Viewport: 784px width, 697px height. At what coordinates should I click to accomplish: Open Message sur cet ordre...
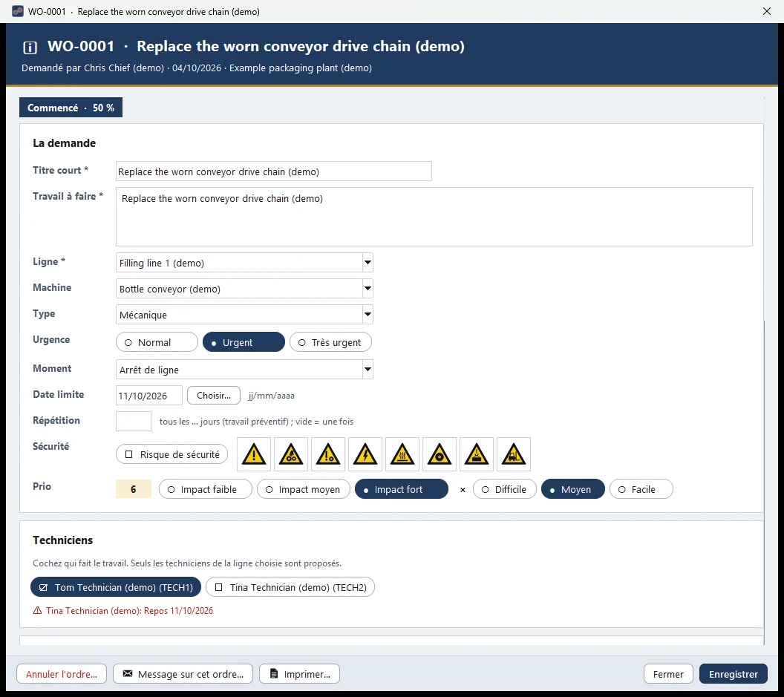point(183,674)
